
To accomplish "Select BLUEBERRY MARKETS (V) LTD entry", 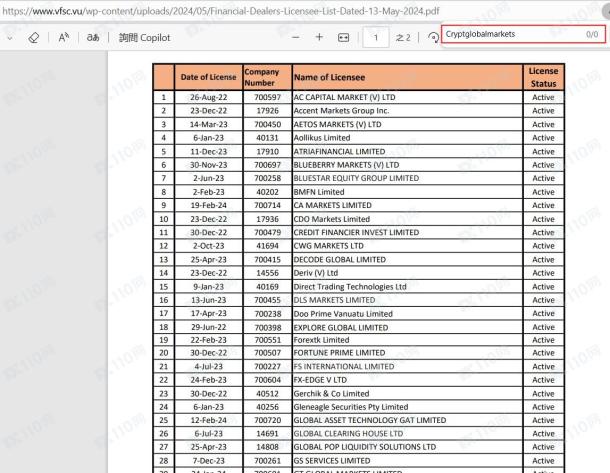I will [347, 165].
